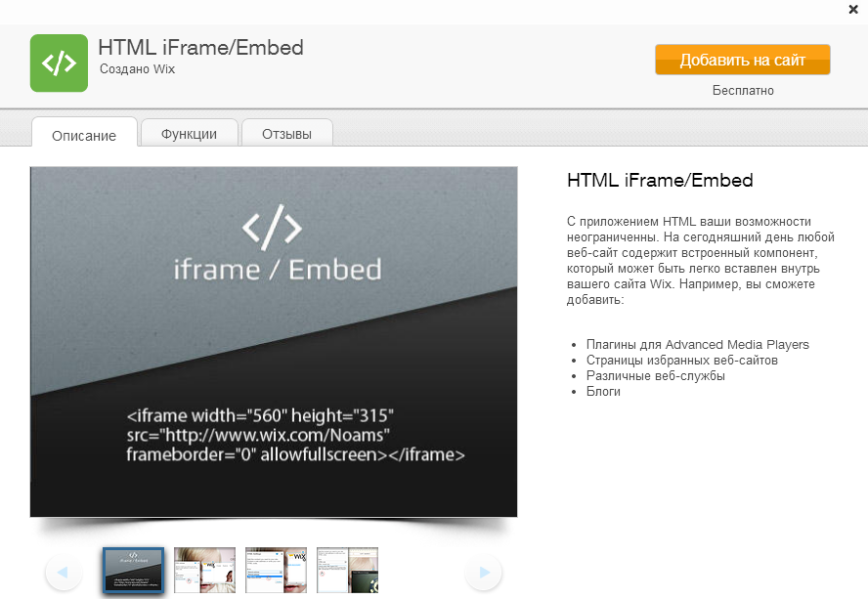Click the "Различные веб-службы" bullet
The image size is (868, 599).
pos(656,375)
